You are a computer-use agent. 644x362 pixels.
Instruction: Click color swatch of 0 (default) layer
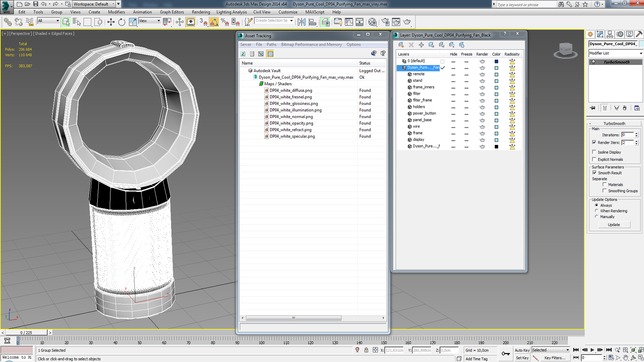click(x=496, y=61)
